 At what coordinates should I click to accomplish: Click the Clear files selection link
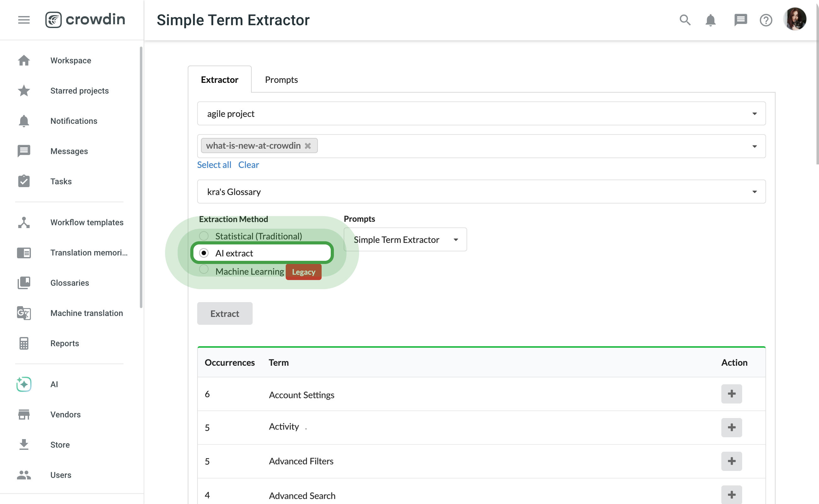248,164
